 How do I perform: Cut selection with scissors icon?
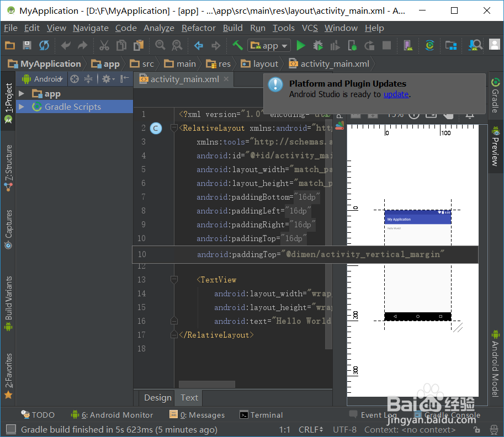point(104,46)
